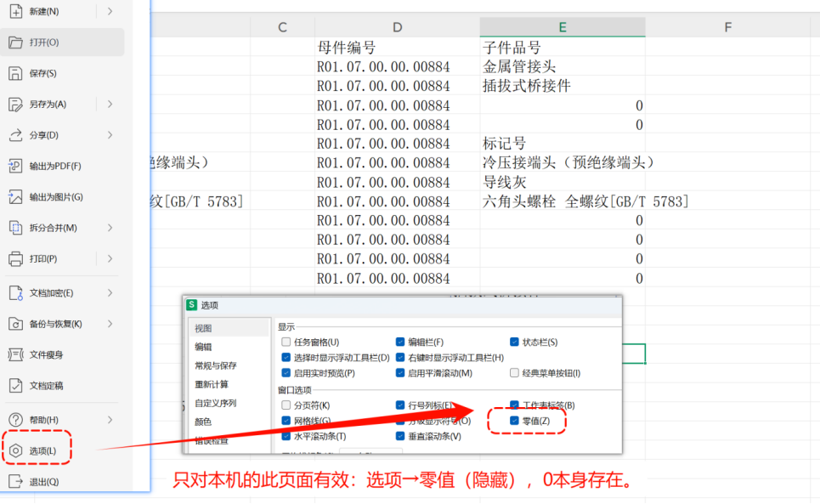Click cell containing 冷压接端头（预绝缘端头） in column E
Viewport: 820px width, 504px height.
(563, 163)
